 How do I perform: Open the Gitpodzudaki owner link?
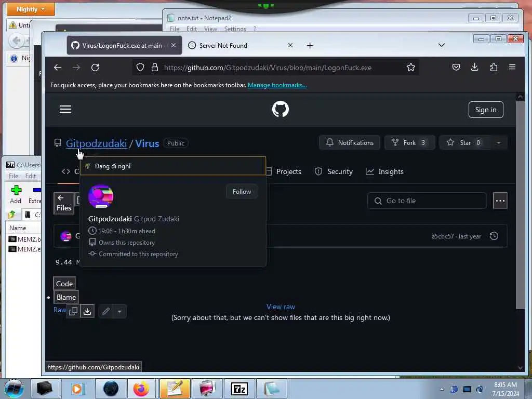pyautogui.click(x=96, y=143)
